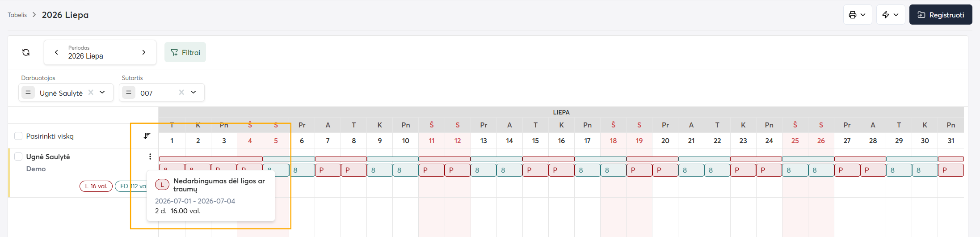Click the day 15 column header
Screen dimensions: 980x237
(x=535, y=140)
